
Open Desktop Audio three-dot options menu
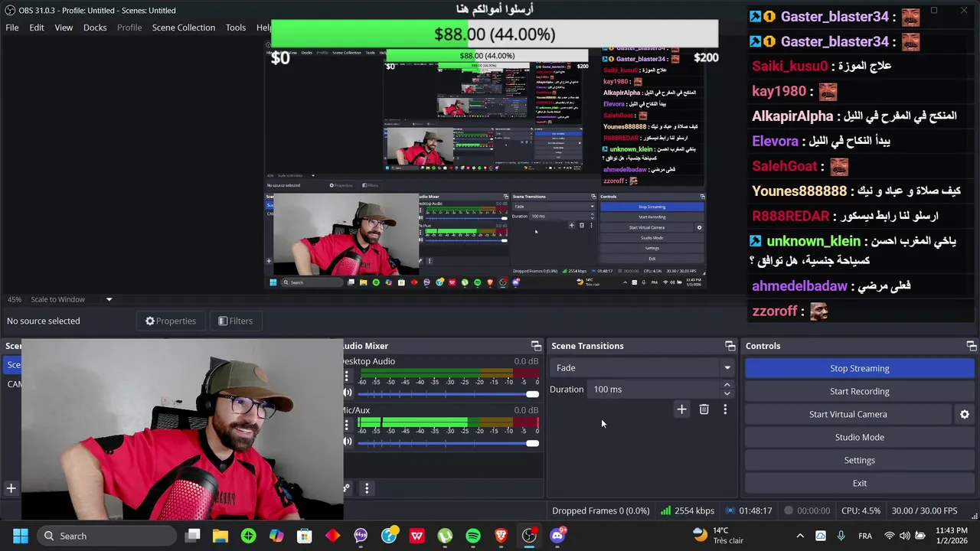346,377
